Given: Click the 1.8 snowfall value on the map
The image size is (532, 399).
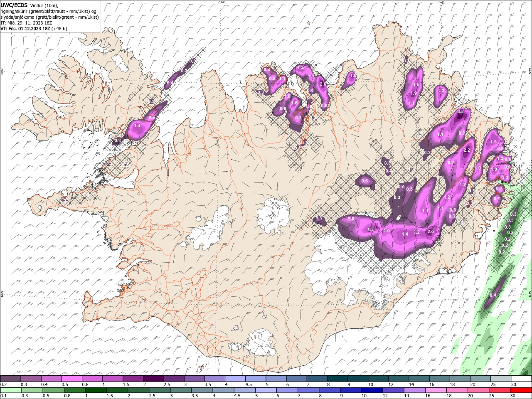Looking at the screenshot, I should (494, 169).
